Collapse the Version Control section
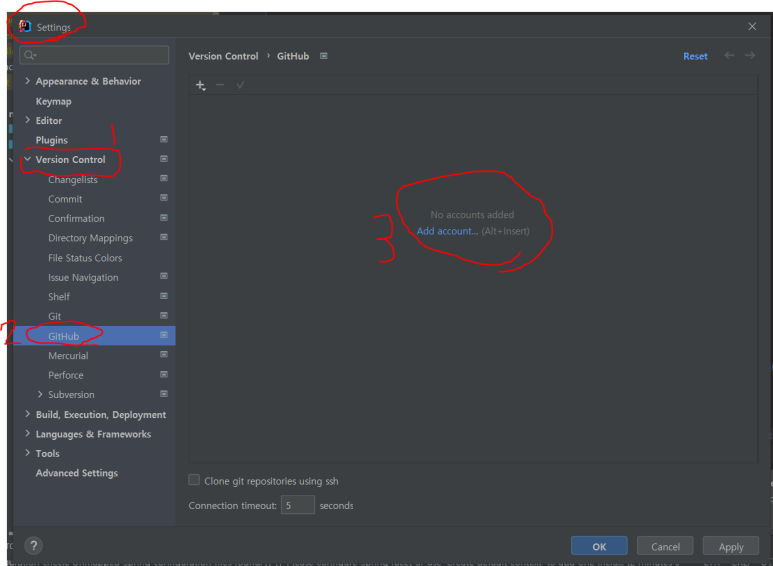773x566 pixels. 28,159
